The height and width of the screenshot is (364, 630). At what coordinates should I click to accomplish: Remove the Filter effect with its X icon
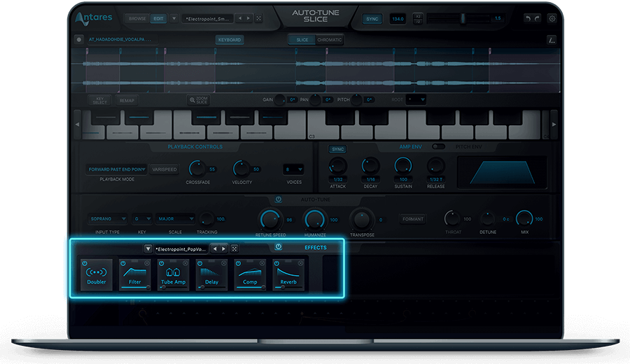click(147, 263)
